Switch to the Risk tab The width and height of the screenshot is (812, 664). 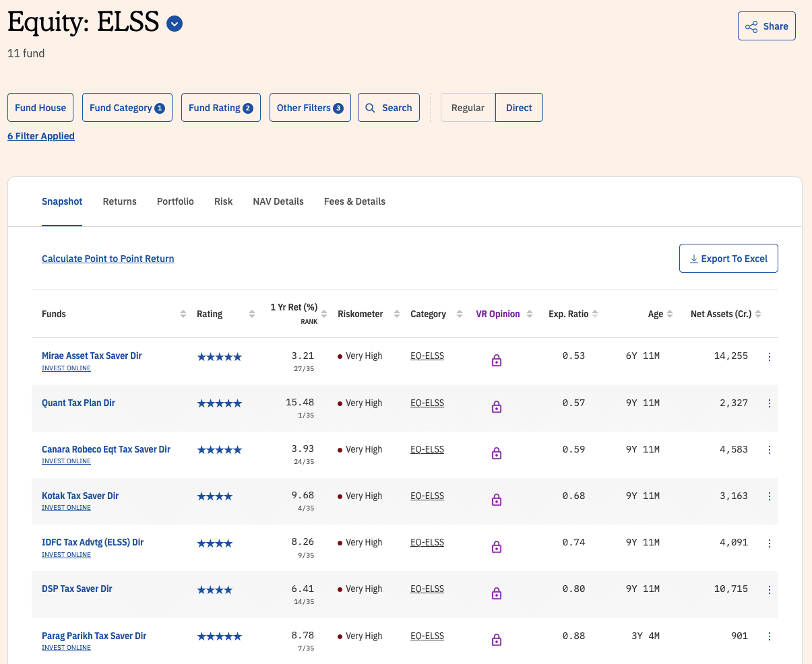coord(223,201)
